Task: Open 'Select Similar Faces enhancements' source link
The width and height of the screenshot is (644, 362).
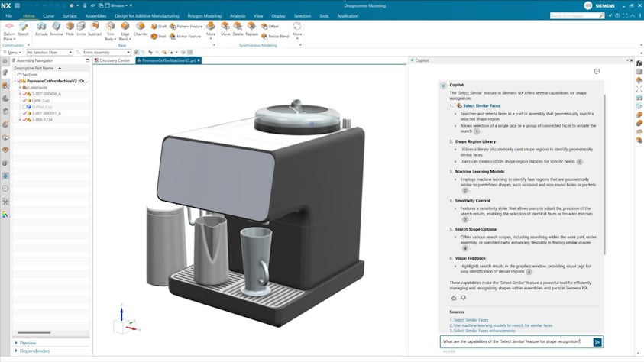Action: coord(482,331)
